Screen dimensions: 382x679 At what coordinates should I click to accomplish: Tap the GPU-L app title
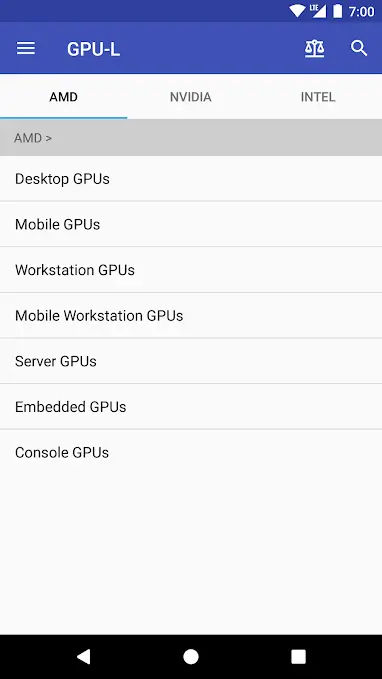click(93, 49)
